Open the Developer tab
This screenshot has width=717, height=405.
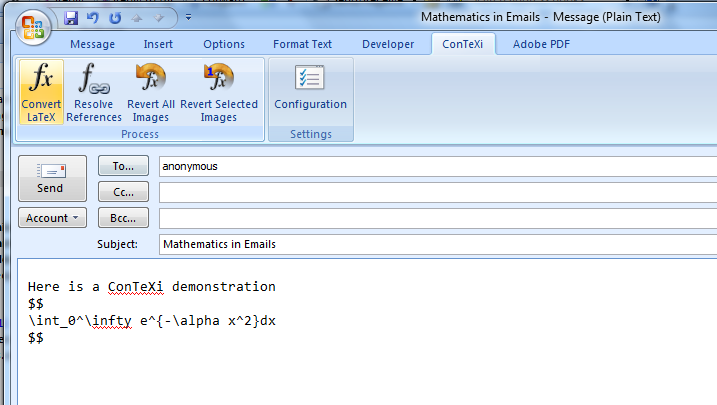pyautogui.click(x=388, y=44)
